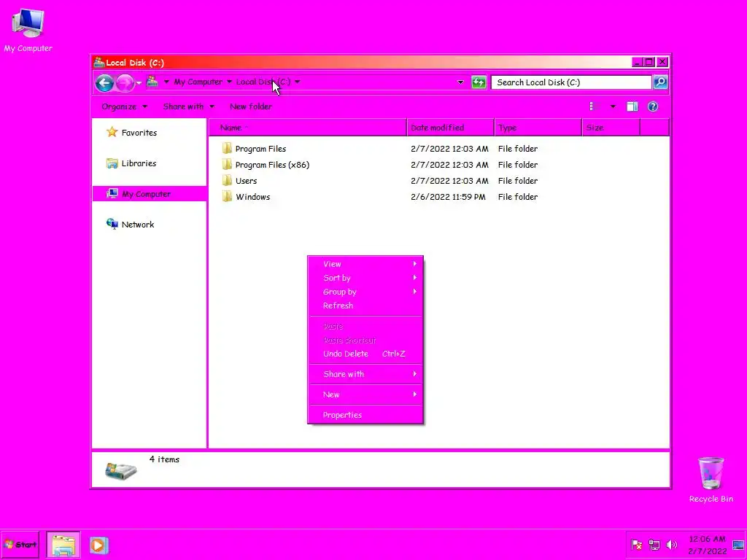Click the Windows folder icon
Image resolution: width=747 pixels, height=560 pixels.
coord(228,196)
